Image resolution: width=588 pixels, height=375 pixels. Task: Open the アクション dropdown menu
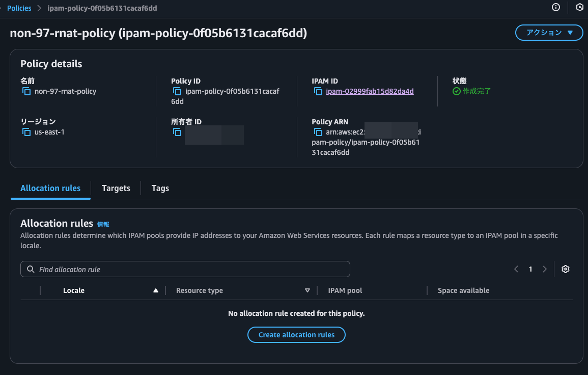pyautogui.click(x=549, y=33)
